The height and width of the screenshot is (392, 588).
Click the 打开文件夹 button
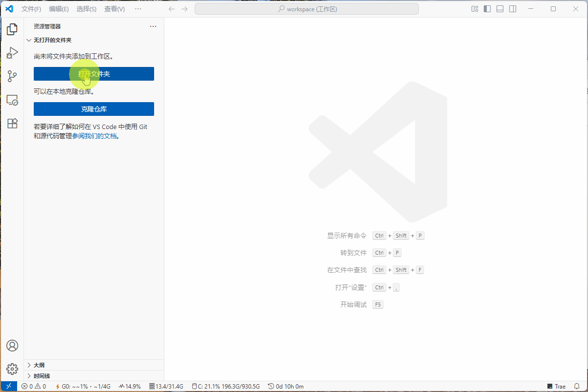pyautogui.click(x=94, y=74)
